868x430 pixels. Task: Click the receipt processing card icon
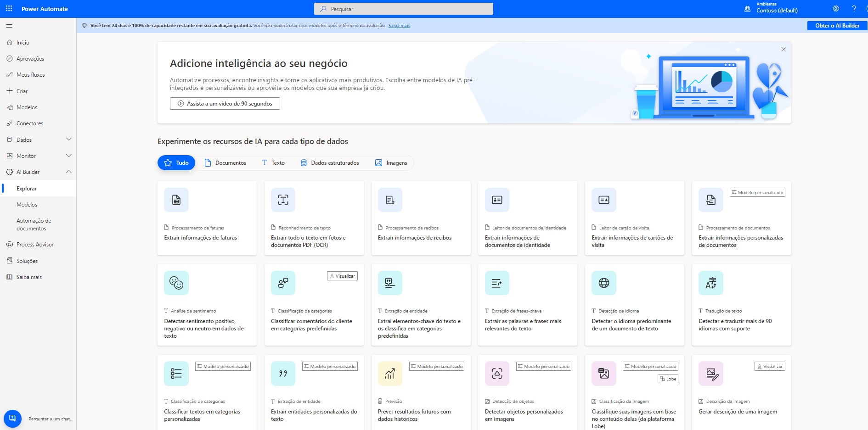click(390, 200)
